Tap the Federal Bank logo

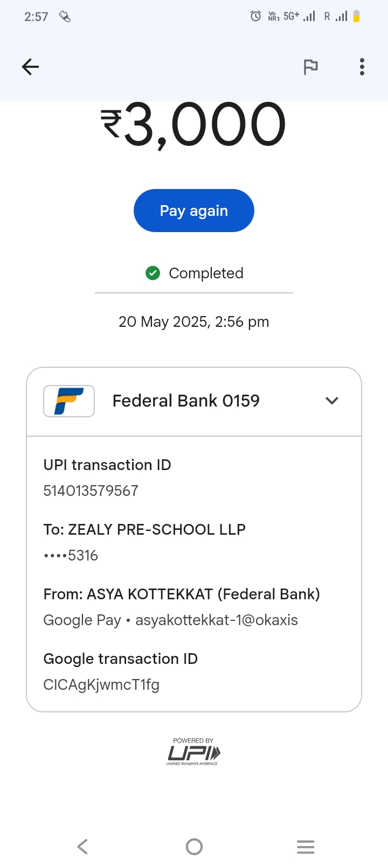pyautogui.click(x=69, y=401)
